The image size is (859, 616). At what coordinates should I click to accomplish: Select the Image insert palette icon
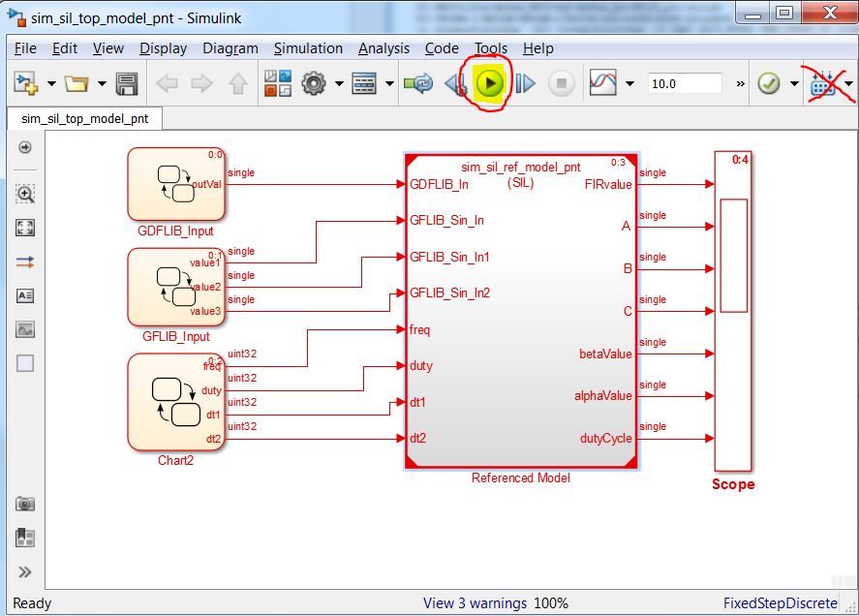pyautogui.click(x=24, y=329)
